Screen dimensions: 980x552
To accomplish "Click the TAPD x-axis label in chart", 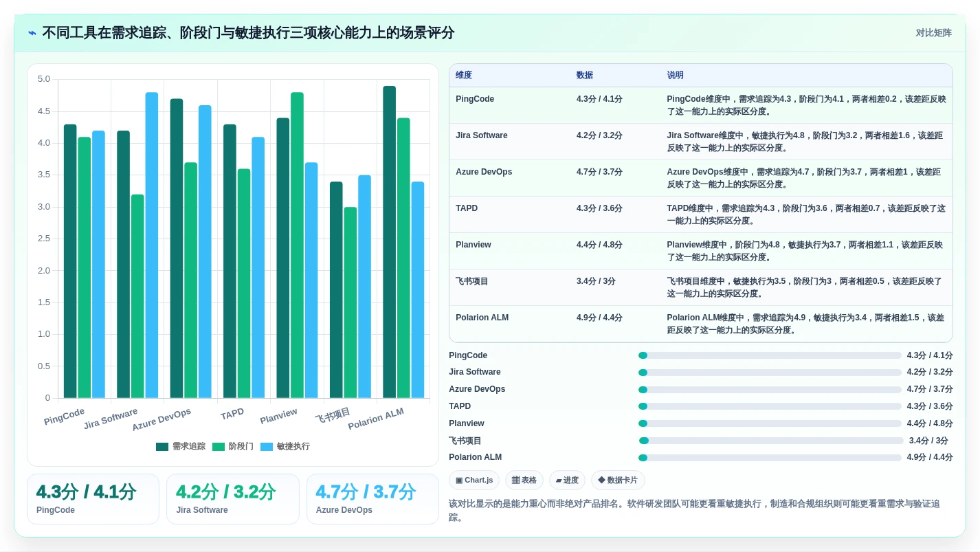I will pos(232,415).
